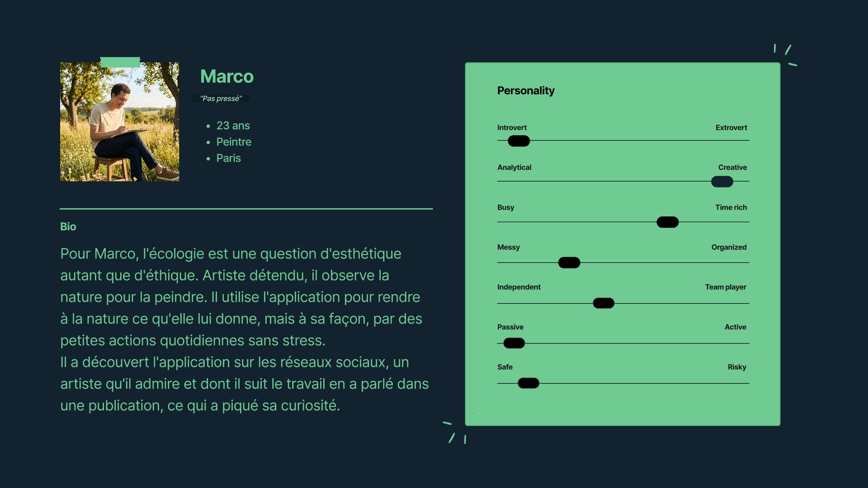Click the Introvert–Extrovert slider handle
Screen dimensions: 868x488
tap(519, 141)
